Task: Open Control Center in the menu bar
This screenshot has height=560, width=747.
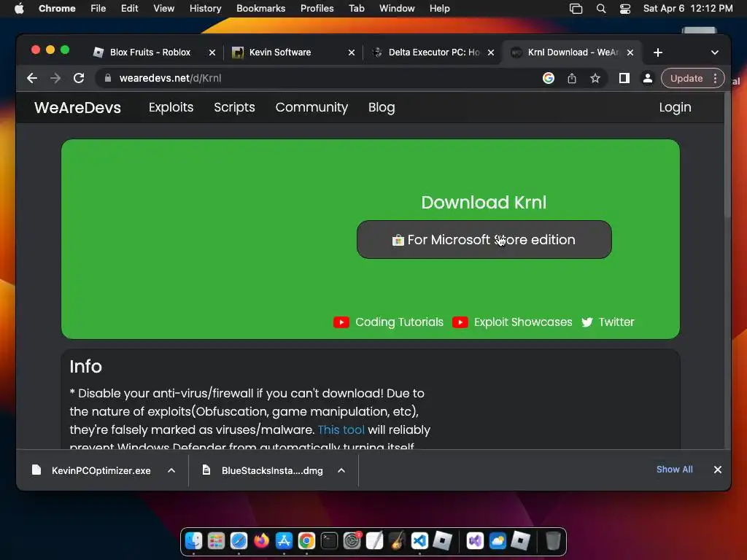Action: (625, 9)
